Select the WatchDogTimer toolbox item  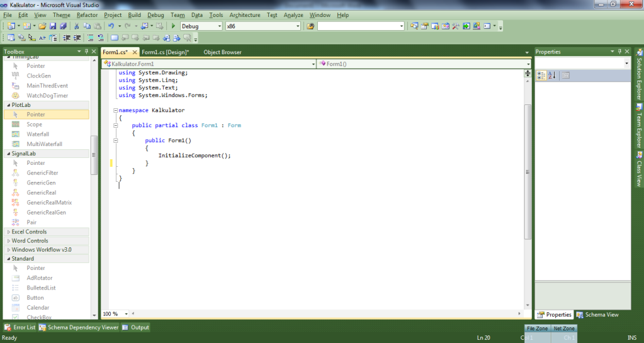coord(47,95)
